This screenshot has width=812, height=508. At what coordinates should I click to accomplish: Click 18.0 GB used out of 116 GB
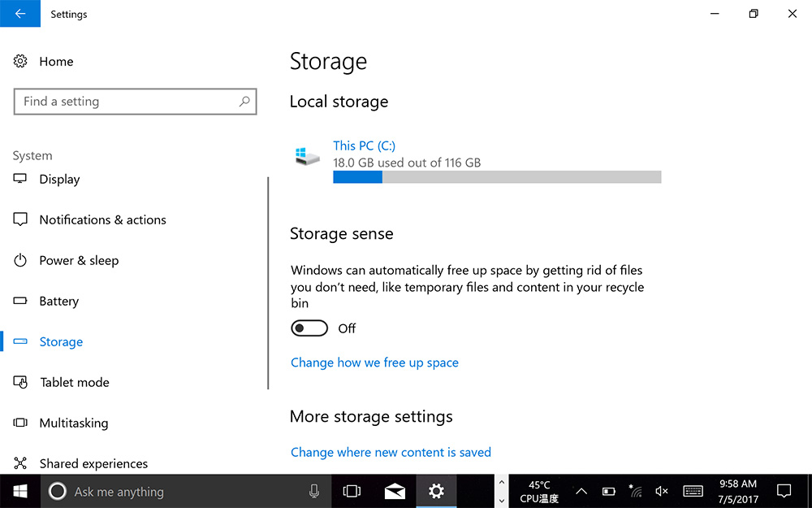tap(407, 163)
